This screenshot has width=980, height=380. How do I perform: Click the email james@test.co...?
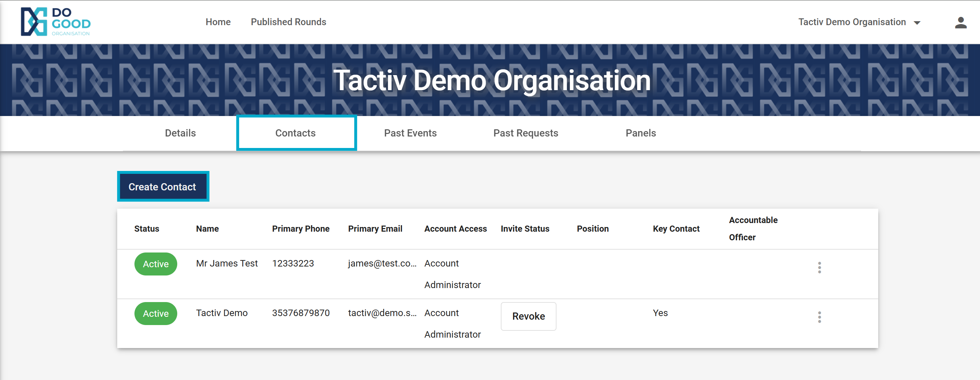point(382,263)
